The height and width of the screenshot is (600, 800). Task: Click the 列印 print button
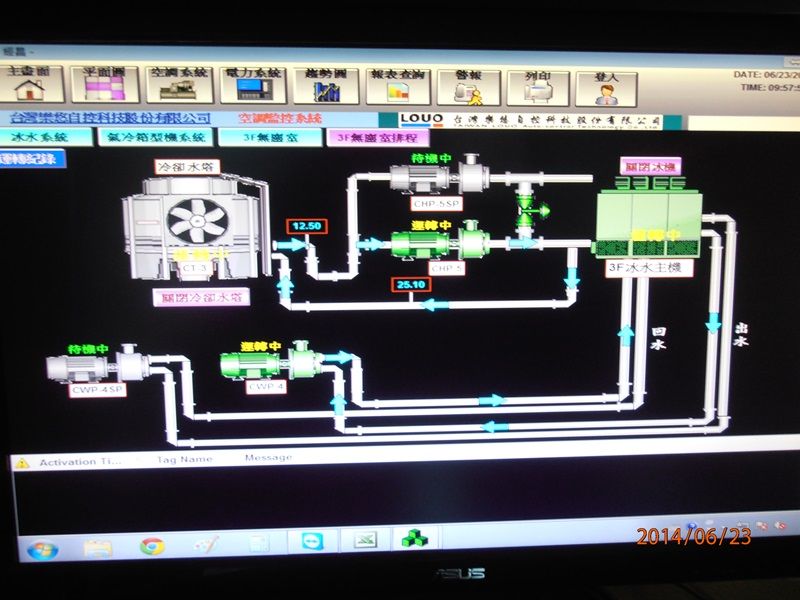[538, 87]
